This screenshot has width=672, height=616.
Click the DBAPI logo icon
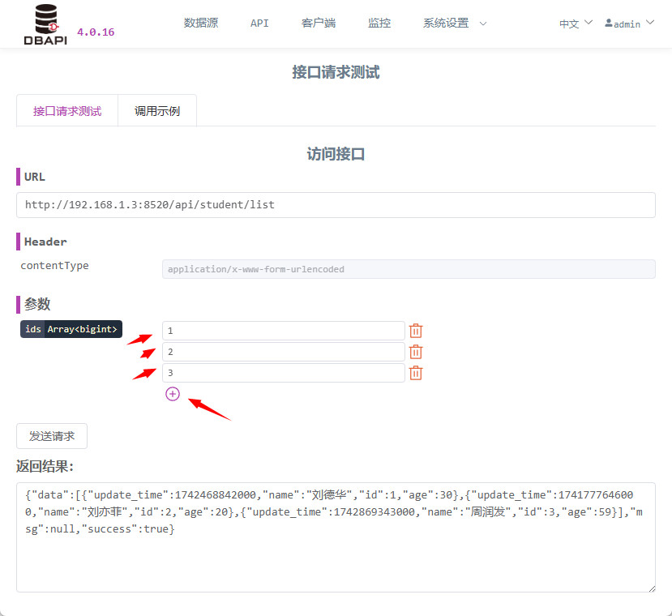coord(45,24)
